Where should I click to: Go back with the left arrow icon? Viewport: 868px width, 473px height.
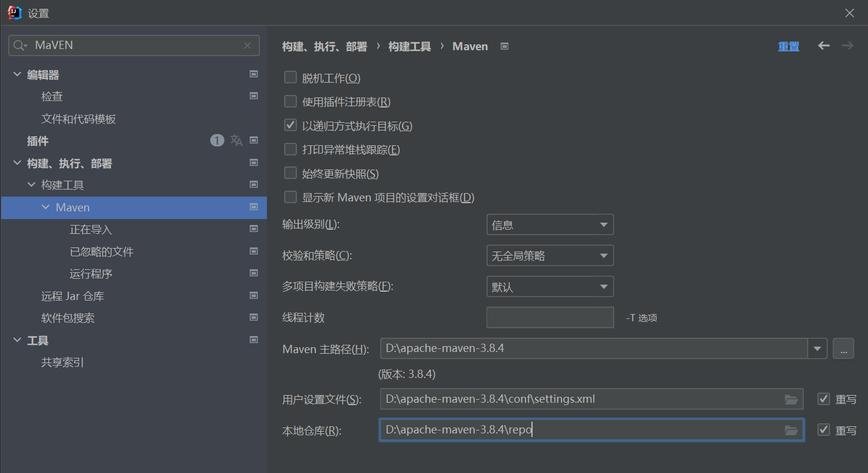tap(824, 46)
